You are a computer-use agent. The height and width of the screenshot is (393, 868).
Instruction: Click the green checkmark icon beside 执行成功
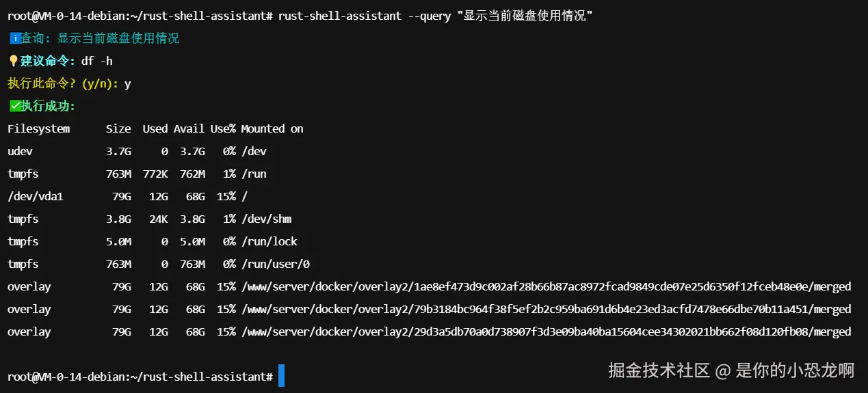14,106
